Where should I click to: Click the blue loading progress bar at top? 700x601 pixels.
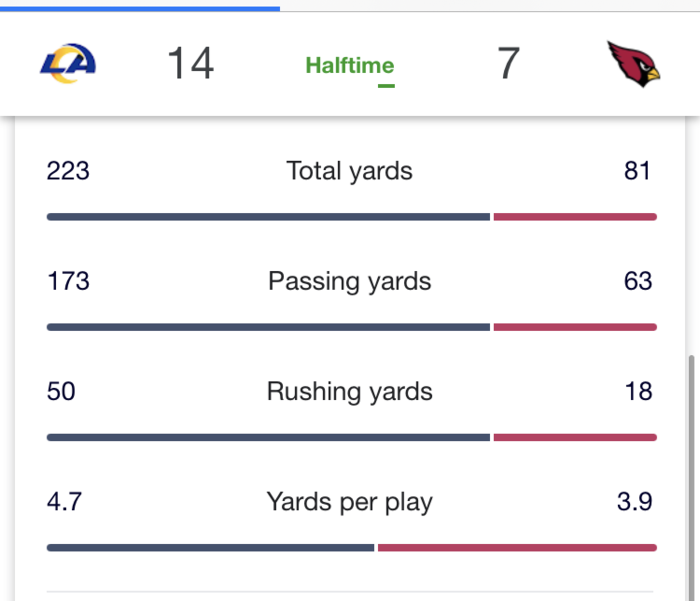coord(140,6)
